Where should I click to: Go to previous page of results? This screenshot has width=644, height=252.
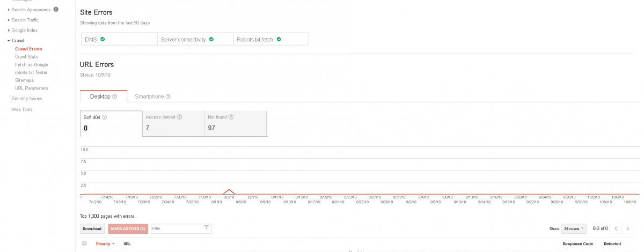[616, 228]
